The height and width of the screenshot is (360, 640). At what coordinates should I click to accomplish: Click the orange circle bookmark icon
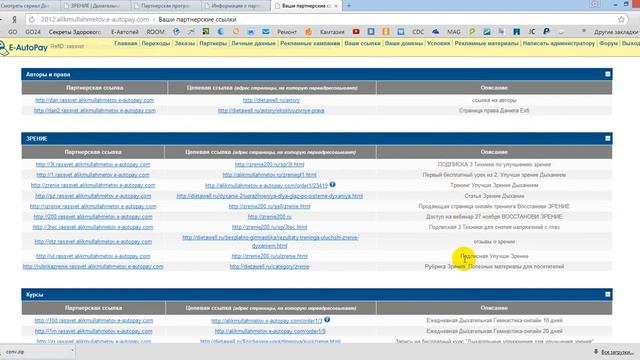236,31
